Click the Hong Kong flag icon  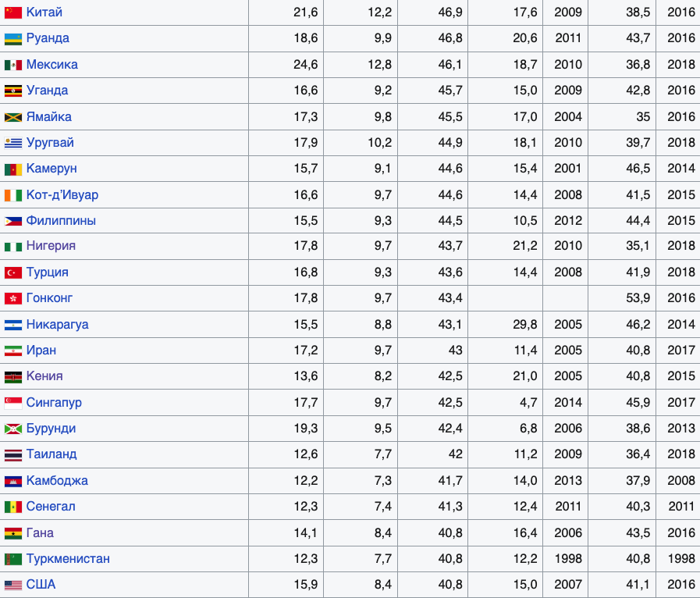click(x=13, y=298)
